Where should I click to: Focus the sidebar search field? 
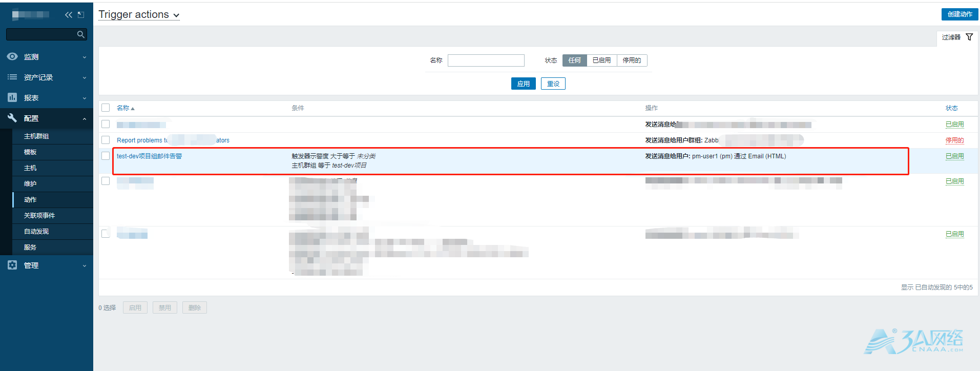pyautogui.click(x=47, y=34)
